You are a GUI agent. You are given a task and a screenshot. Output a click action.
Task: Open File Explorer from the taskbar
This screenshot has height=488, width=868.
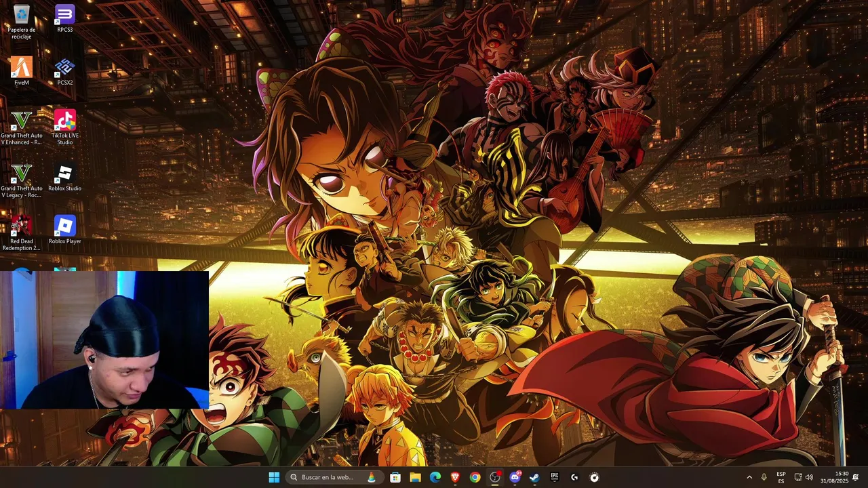pyautogui.click(x=415, y=477)
